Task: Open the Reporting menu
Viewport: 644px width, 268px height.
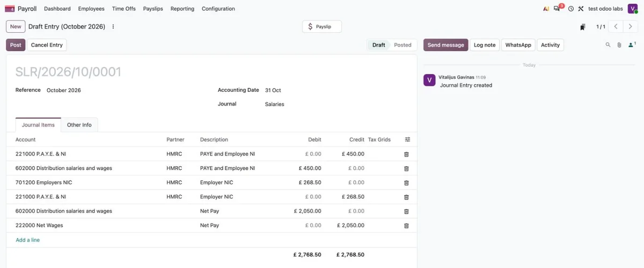Action: click(x=182, y=9)
